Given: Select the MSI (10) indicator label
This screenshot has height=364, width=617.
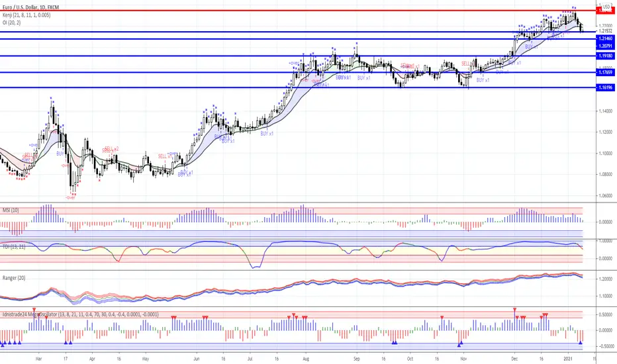Looking at the screenshot, I should click(11, 210).
